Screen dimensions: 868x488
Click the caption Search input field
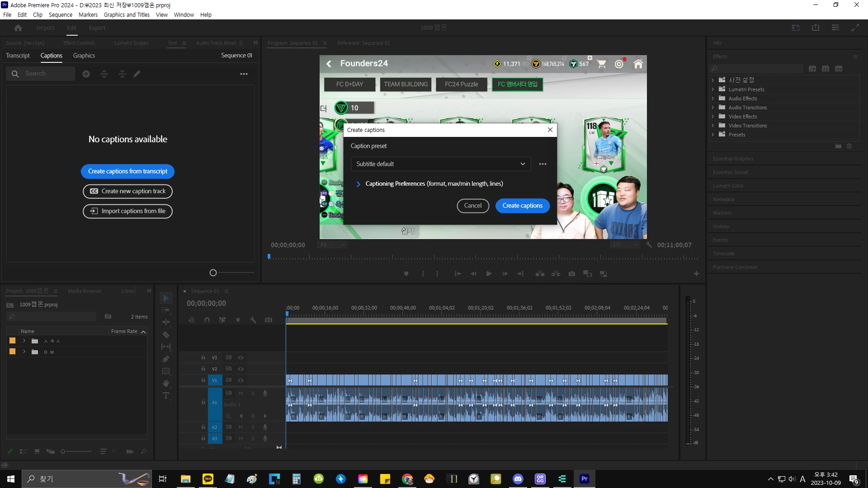[x=45, y=74]
